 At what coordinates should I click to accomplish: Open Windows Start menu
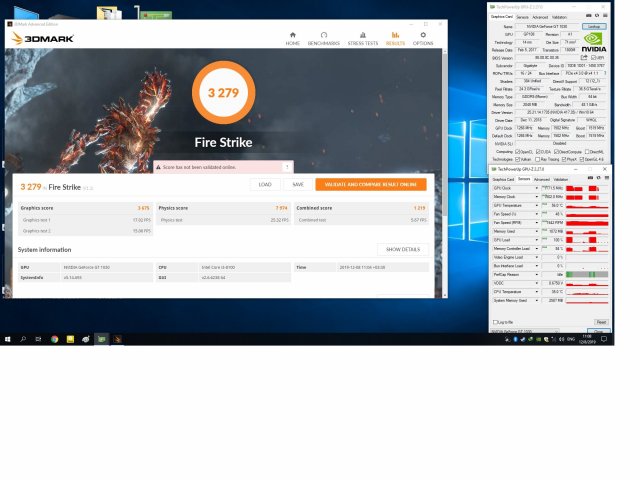point(6,340)
